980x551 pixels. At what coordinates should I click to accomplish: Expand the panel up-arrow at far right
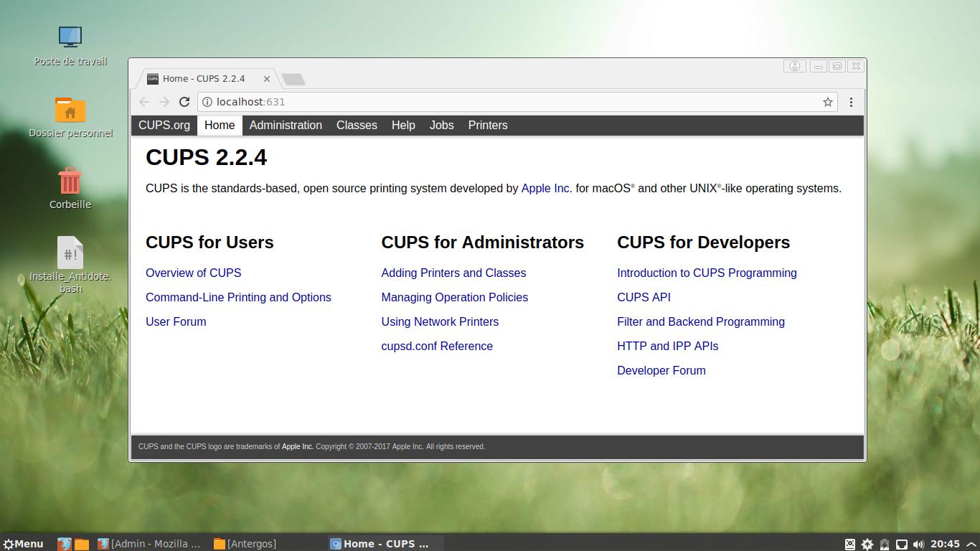pos(971,544)
